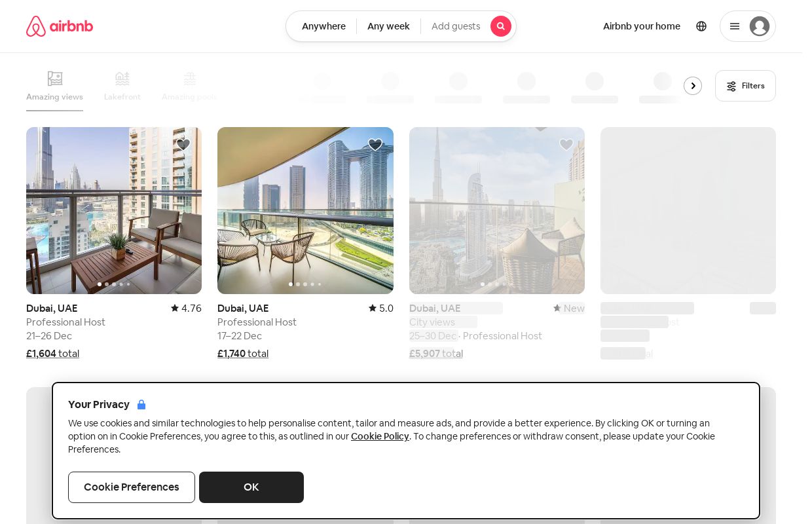Open the Any week date selector
This screenshot has height=524, width=812.
pos(388,26)
